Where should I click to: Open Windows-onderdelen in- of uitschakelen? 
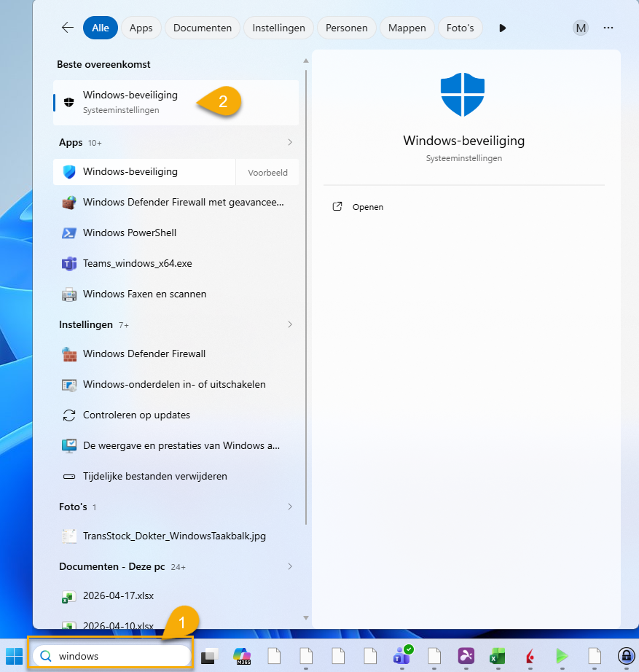(x=176, y=385)
